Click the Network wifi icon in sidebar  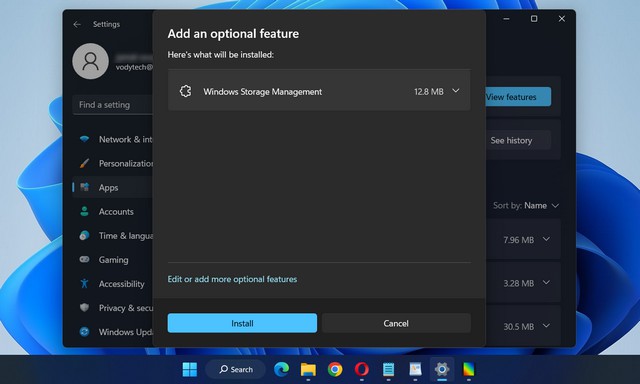(84, 139)
